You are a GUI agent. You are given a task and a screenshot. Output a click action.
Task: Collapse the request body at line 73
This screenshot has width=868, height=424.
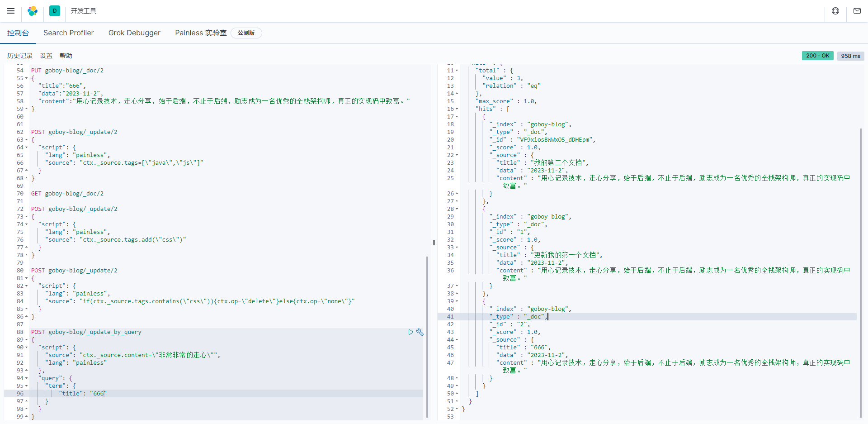click(x=26, y=217)
